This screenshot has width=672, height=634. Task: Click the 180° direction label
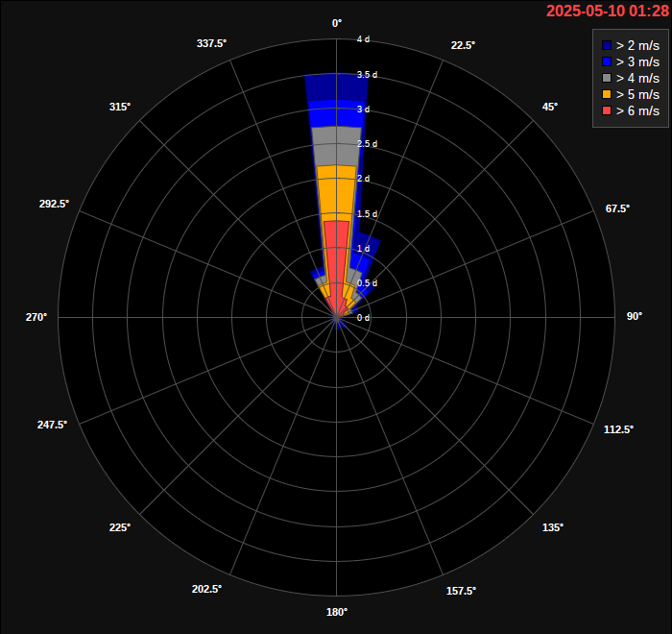click(x=337, y=612)
